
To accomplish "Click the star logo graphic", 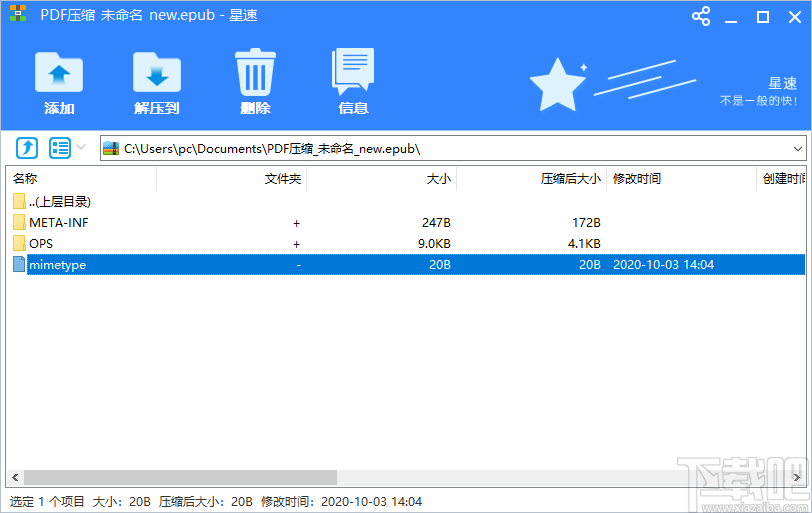I will 557,84.
